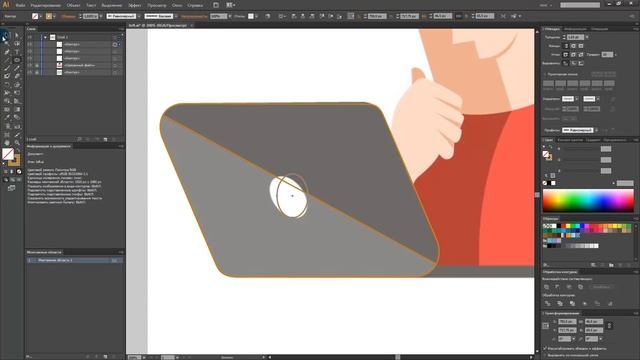Open the opacity dropdown in control bar
The height and width of the screenshot is (360, 640).
[x=230, y=16]
